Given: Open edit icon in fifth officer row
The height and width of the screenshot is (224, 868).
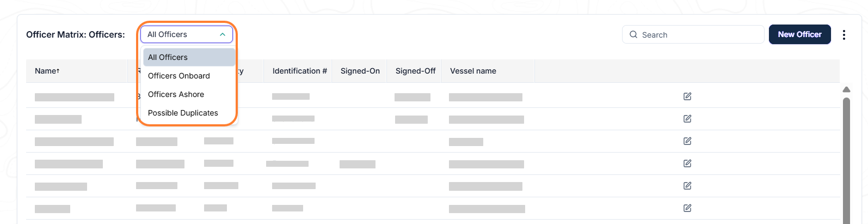Looking at the screenshot, I should (x=687, y=186).
